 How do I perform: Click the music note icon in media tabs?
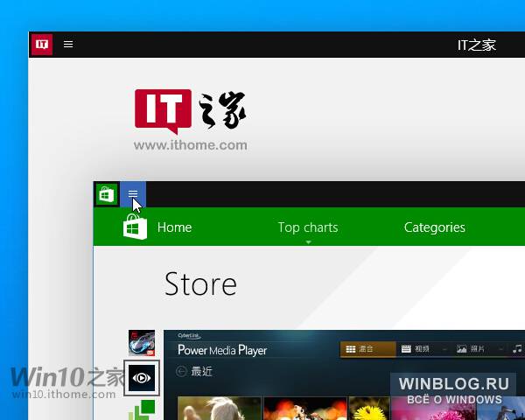[517, 349]
